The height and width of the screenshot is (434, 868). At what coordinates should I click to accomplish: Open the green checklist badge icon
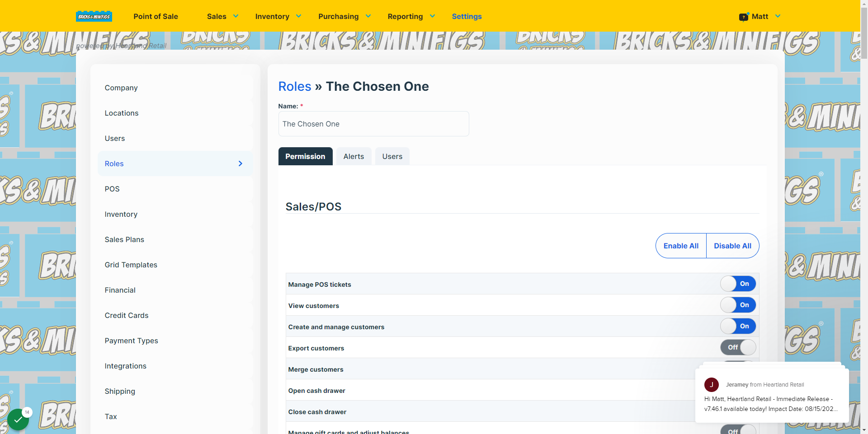click(18, 420)
